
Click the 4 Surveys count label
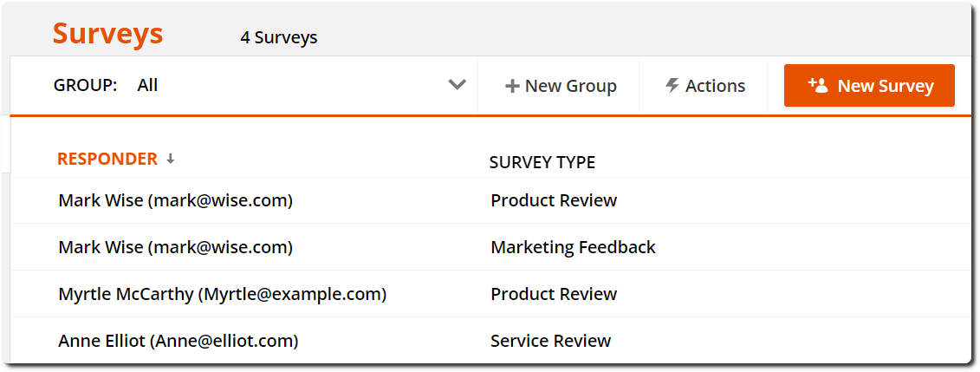[x=279, y=38]
